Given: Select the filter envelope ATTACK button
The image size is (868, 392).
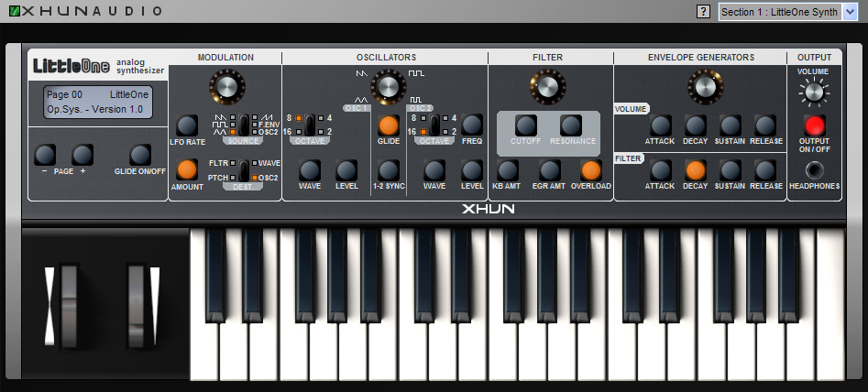Looking at the screenshot, I should coord(661,171).
